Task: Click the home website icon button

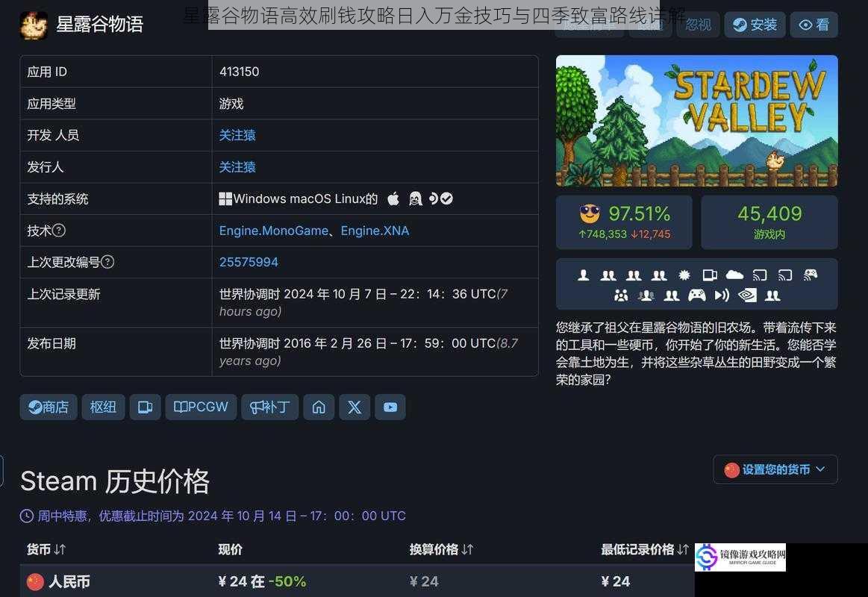Action: tap(319, 407)
